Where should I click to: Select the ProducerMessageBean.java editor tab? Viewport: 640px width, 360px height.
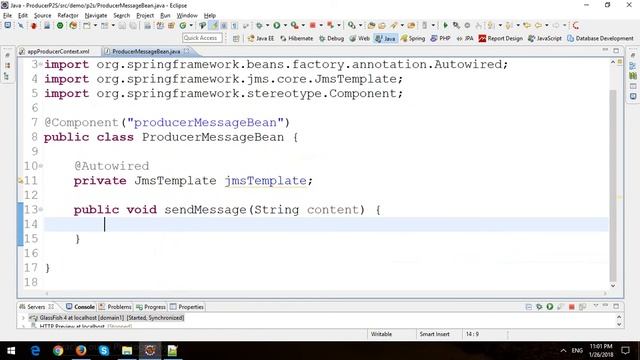pos(146,51)
